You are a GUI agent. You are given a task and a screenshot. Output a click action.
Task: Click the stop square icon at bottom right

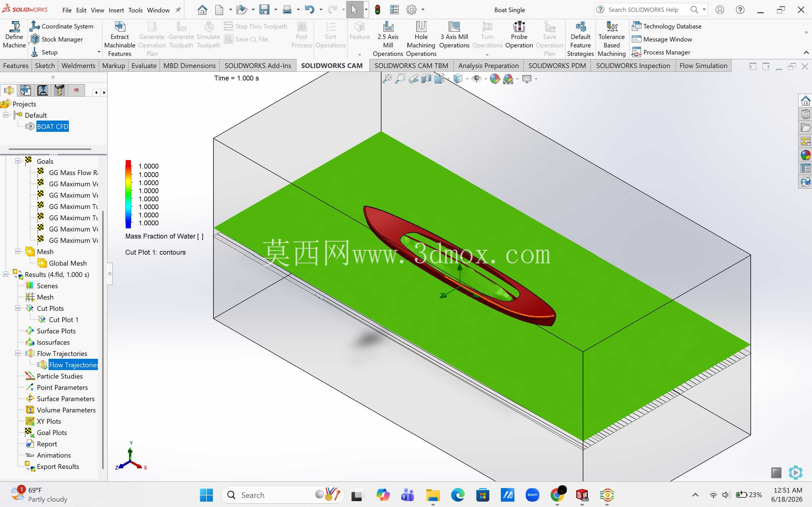pos(776,473)
